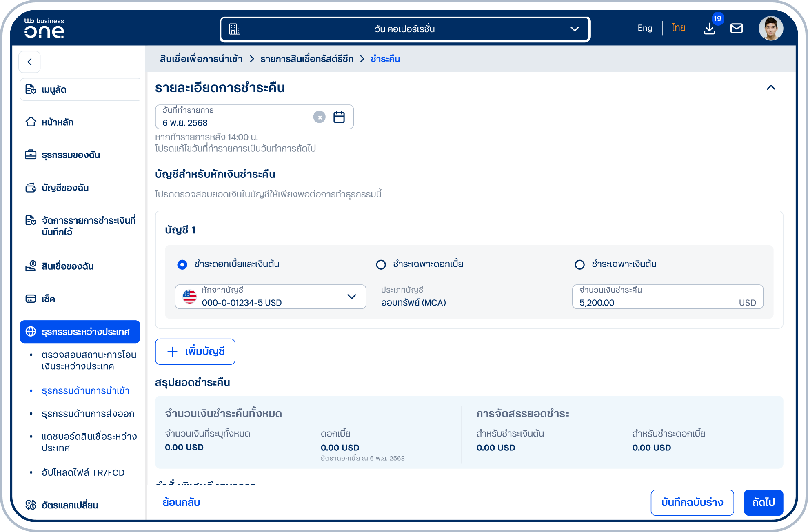The height and width of the screenshot is (532, 808).
Task: Click globe icon beside ธุรกรรมระหว่างประเทศ
Action: point(31,332)
